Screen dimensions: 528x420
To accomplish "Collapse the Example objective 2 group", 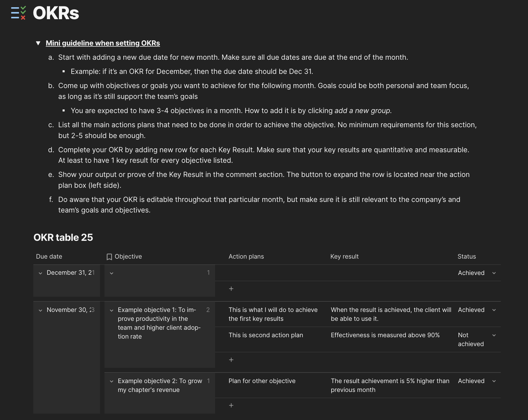I will [112, 381].
